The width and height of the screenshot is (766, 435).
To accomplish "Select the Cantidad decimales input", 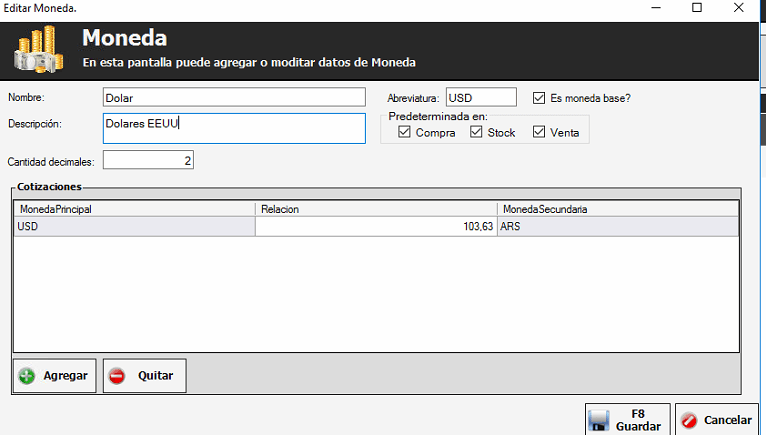I will [x=148, y=160].
